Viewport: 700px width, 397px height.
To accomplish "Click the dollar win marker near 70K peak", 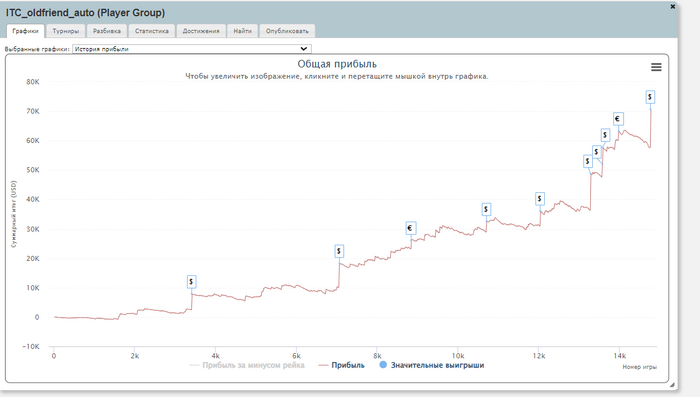I will point(650,97).
